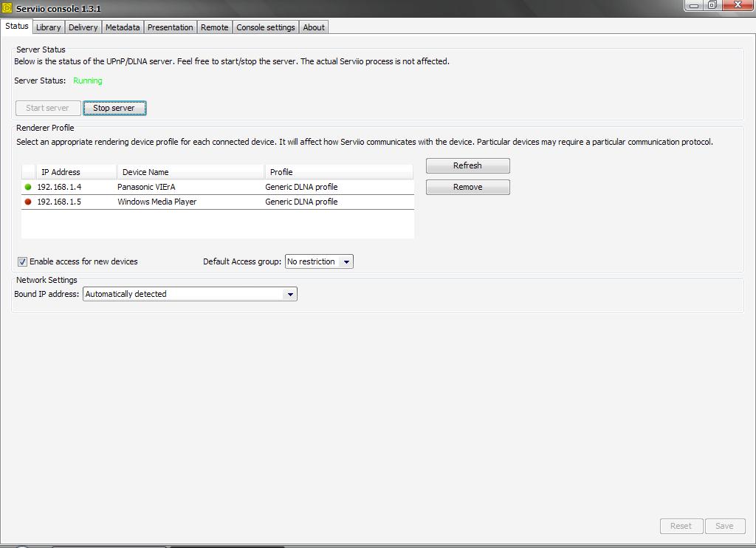Click red status dot for 192.168.1.5
Screen dimensions: 756x548
(x=28, y=202)
